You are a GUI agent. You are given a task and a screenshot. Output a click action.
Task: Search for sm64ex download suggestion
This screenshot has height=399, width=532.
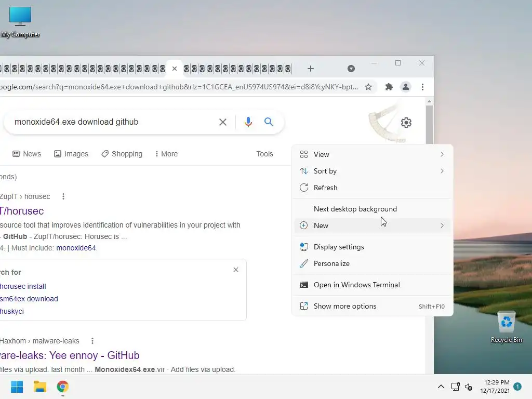coord(29,299)
